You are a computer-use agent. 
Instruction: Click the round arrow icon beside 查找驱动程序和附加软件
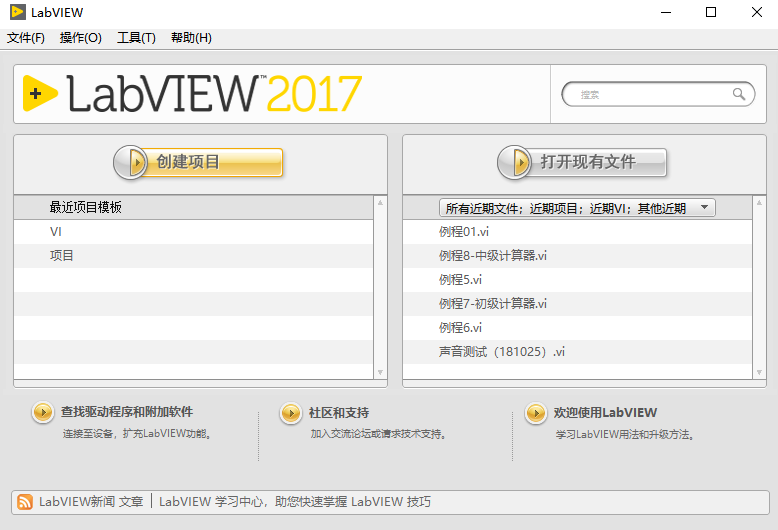tap(43, 412)
